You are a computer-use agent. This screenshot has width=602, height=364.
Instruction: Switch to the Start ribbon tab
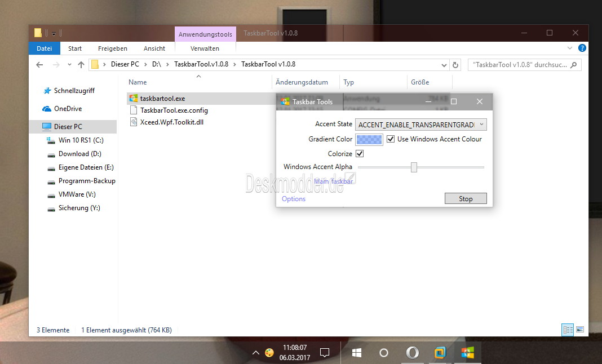(x=75, y=48)
